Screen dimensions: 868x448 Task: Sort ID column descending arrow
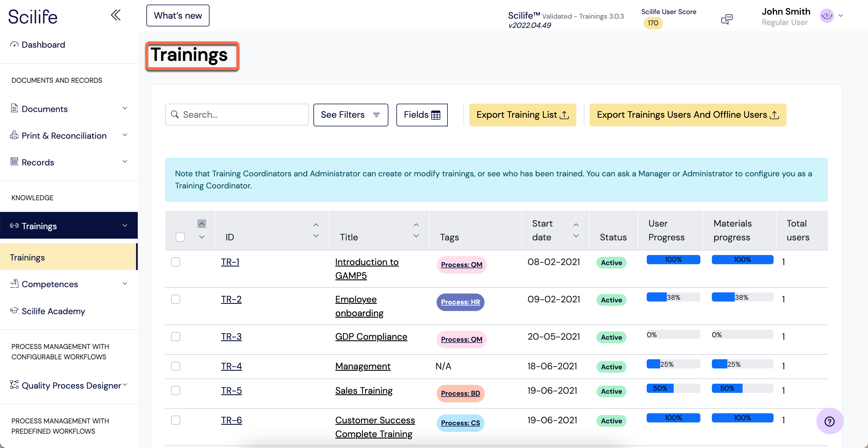click(316, 236)
